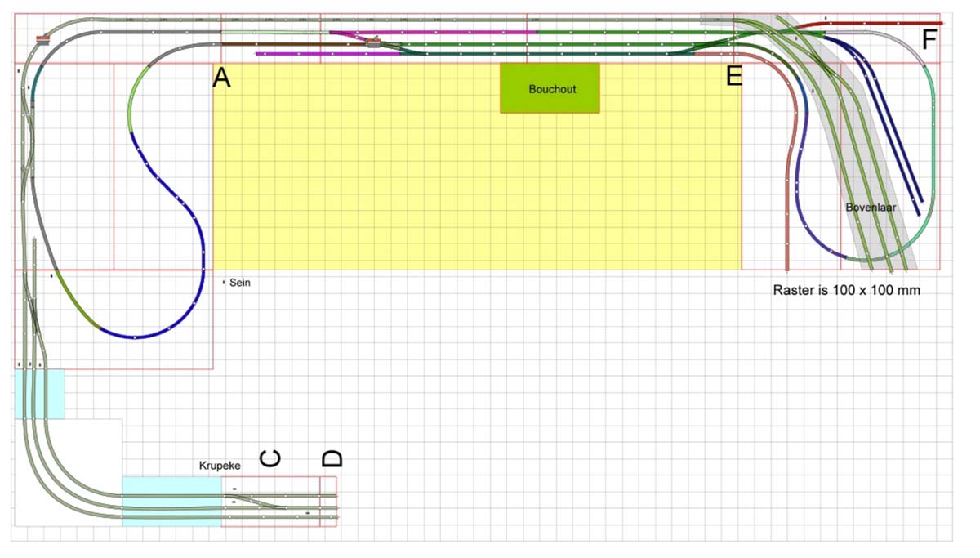
Task: Select the section letter A marker
Action: click(x=221, y=78)
